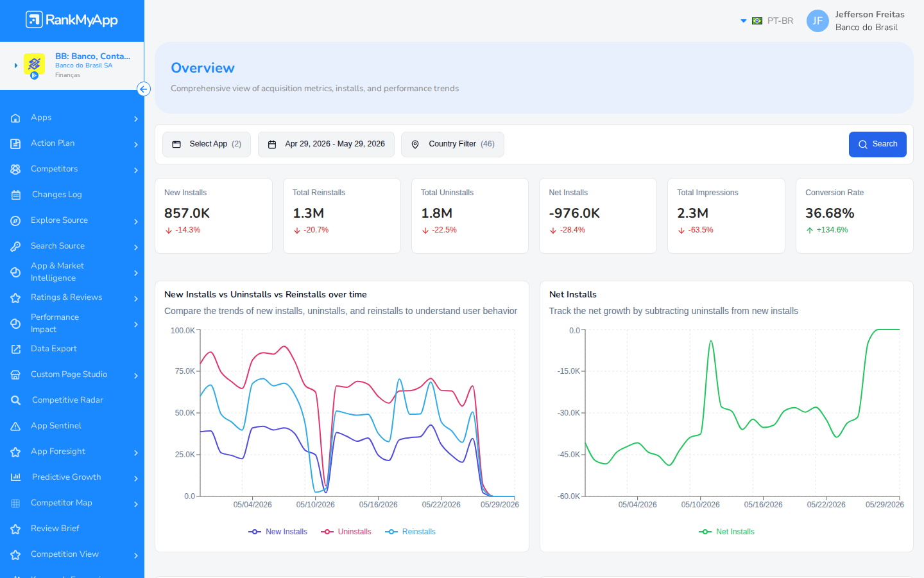Collapse the sidebar with the arrow button
The image size is (924, 578).
[x=144, y=89]
